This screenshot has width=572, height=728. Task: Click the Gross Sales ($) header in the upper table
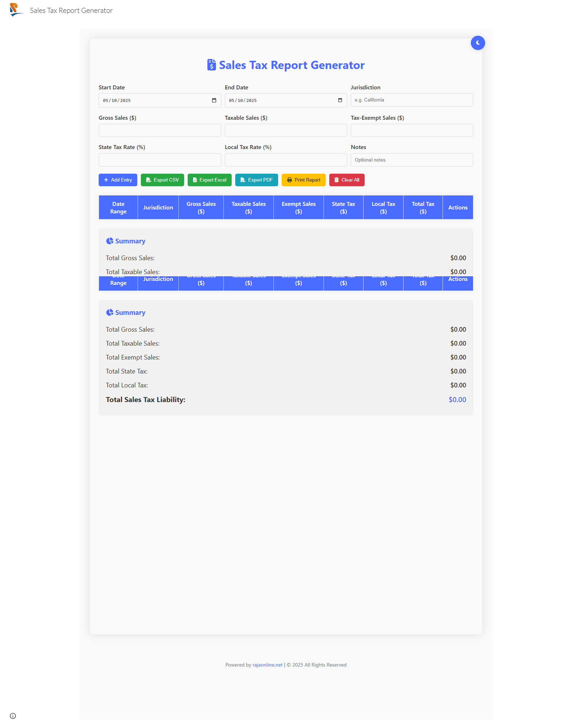[x=201, y=208]
